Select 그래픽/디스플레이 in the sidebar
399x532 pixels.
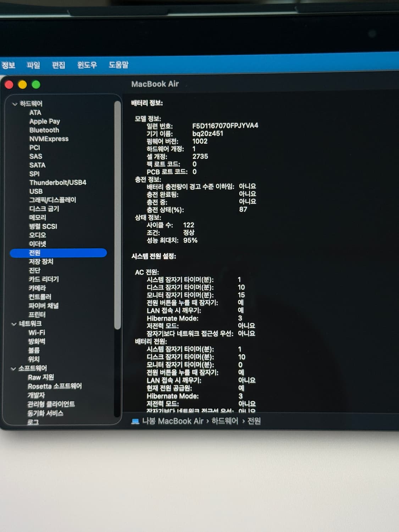pos(52,200)
